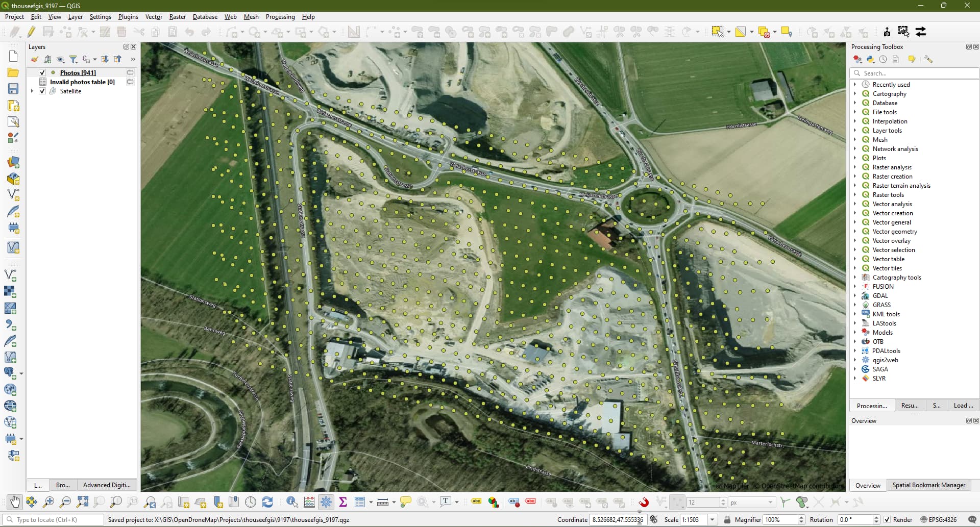Click the Zoom In magnifier tool
The image size is (980, 527).
pos(48,502)
